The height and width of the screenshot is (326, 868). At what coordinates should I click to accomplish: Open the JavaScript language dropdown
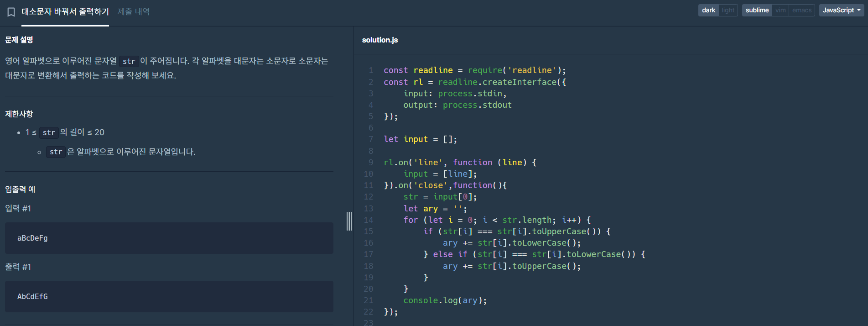pyautogui.click(x=842, y=10)
